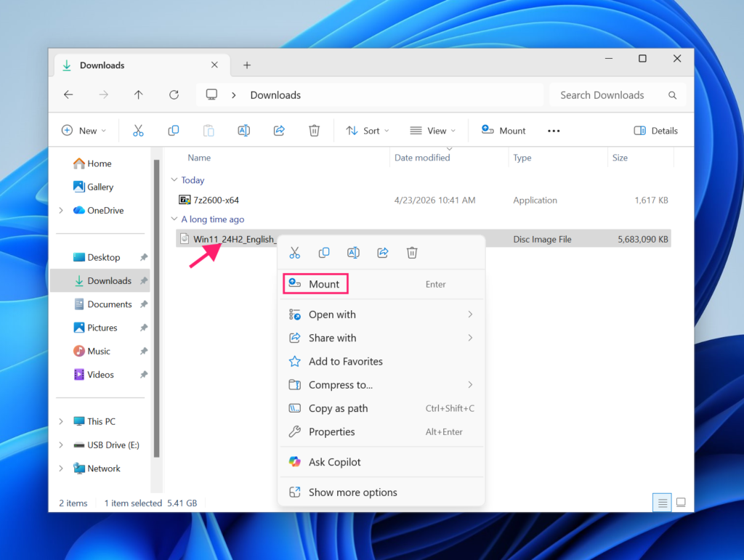Click the Share icon in the context menu
The image size is (744, 560).
383,253
